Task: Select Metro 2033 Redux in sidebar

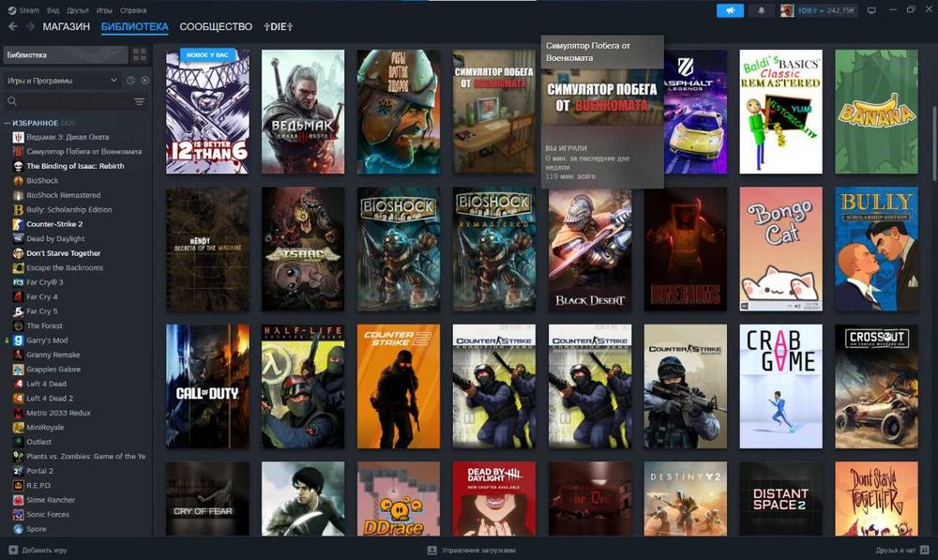Action: click(58, 413)
